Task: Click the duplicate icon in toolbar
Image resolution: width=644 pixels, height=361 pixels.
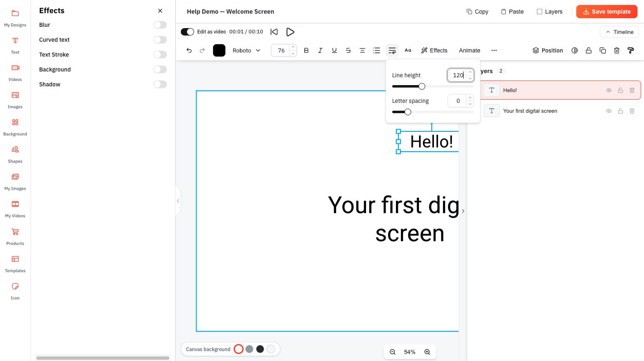Action: pos(603,50)
